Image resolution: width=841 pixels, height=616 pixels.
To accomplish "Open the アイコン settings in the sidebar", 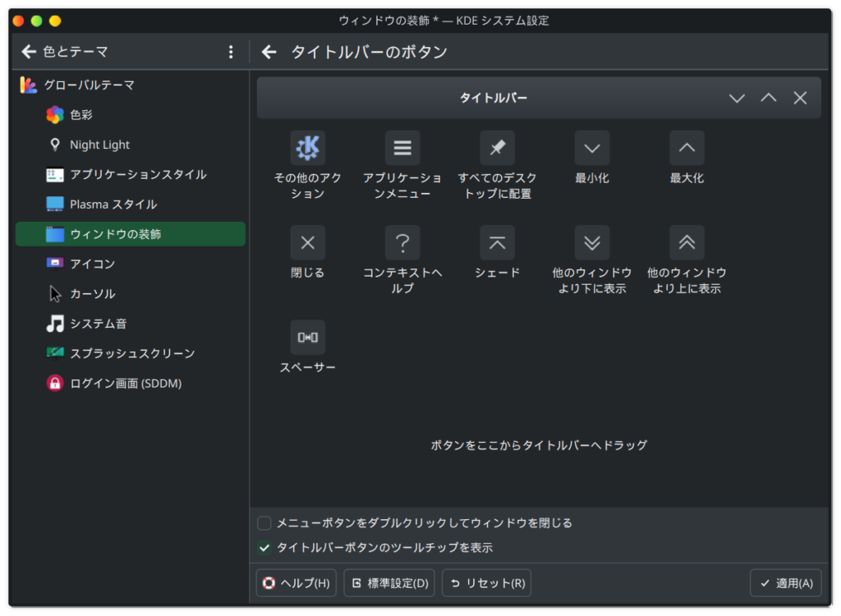I will click(99, 263).
